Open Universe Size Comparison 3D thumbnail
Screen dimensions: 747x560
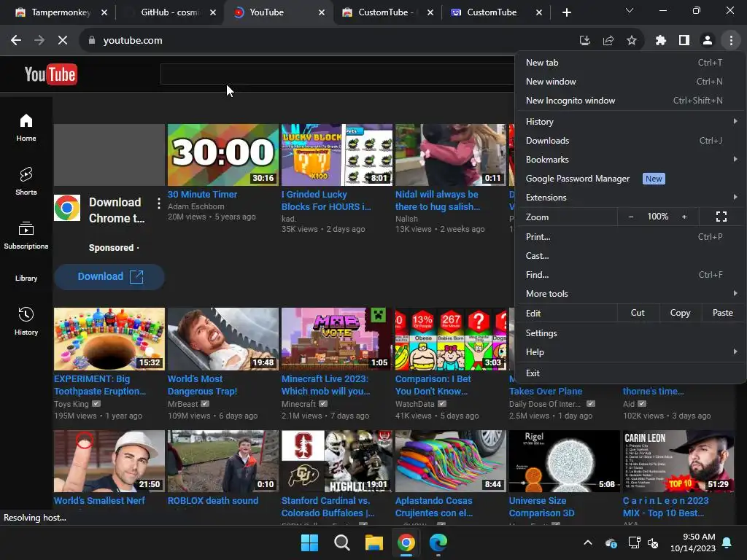[x=564, y=461]
